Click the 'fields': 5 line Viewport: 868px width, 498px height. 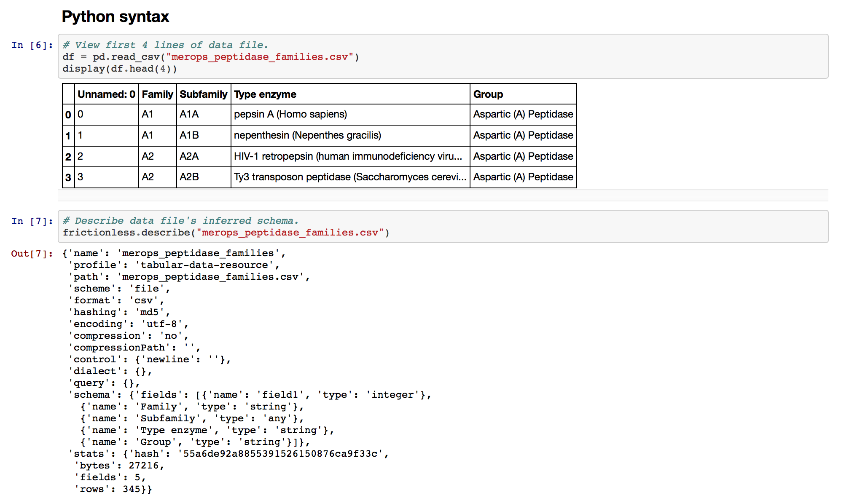[110, 477]
